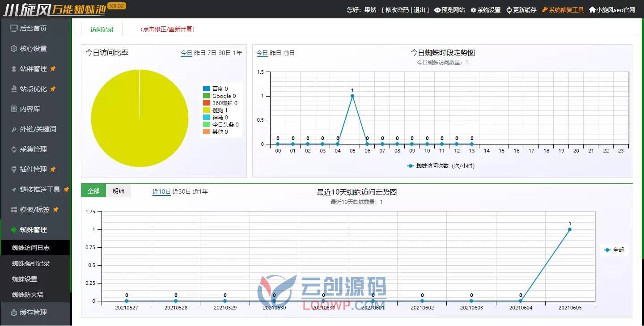
Task: Click the user icon beside 站群管理
Action: pos(14,68)
